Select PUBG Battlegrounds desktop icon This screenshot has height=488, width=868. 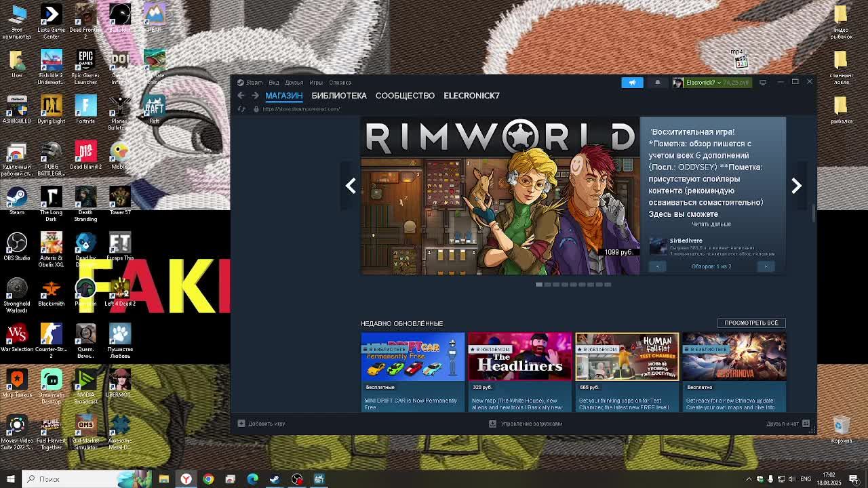point(52,159)
